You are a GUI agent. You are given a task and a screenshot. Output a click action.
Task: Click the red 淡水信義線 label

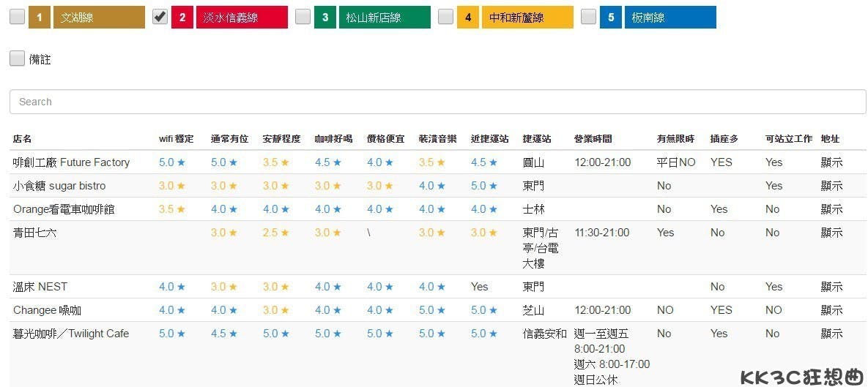pyautogui.click(x=242, y=17)
